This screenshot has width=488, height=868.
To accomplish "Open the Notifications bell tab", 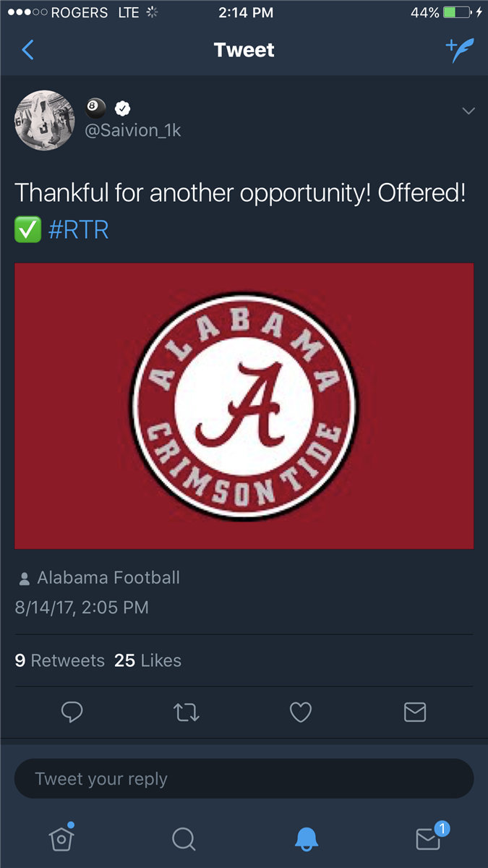I will (307, 838).
